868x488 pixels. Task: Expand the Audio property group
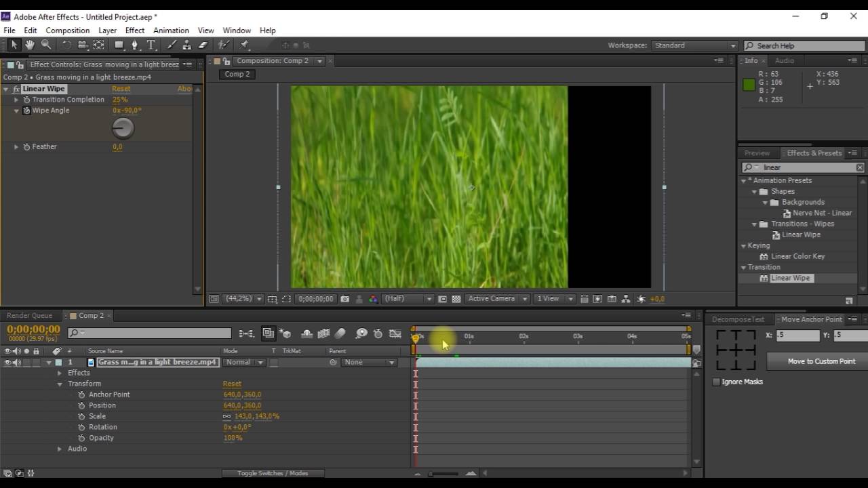(x=60, y=449)
